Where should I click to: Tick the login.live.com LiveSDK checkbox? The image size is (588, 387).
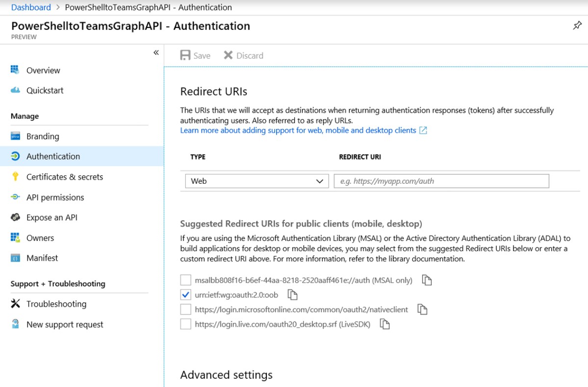[x=185, y=324]
